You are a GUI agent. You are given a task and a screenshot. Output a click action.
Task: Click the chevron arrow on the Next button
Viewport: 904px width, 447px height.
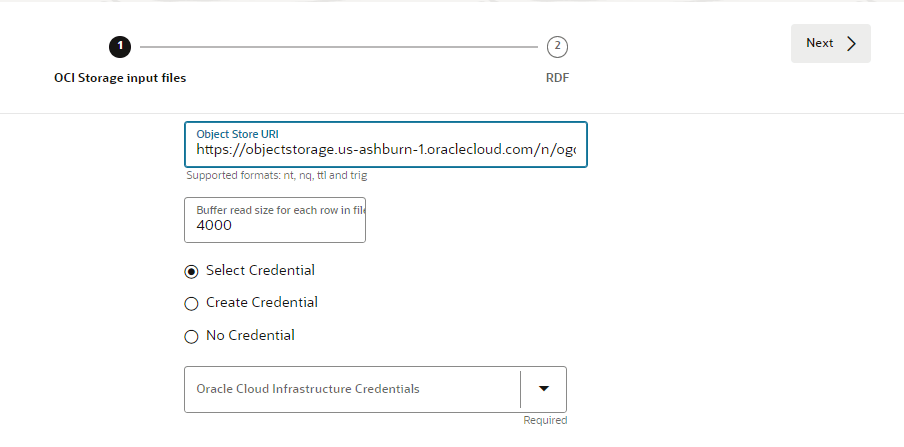point(851,44)
